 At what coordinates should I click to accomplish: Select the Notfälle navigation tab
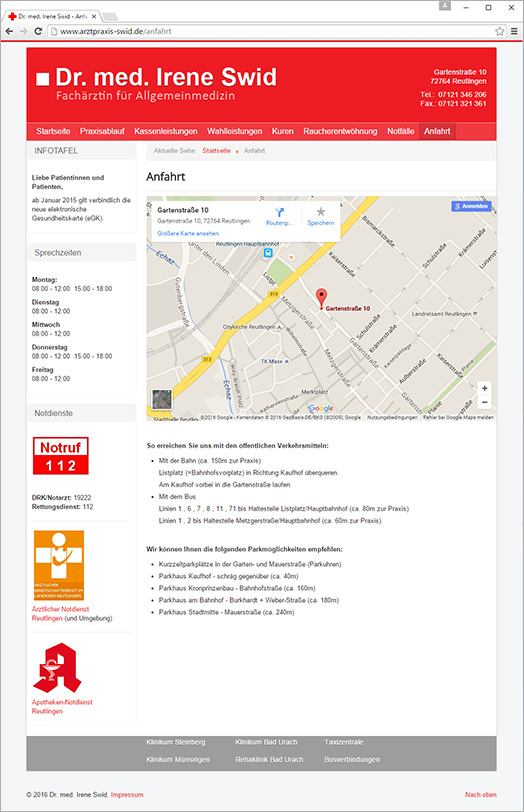tap(401, 131)
